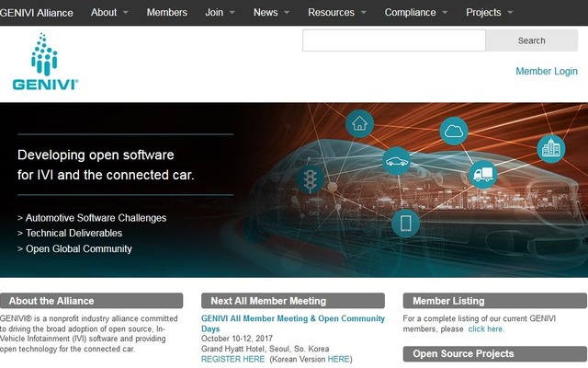Viewport: 588px width, 368px height.
Task: Click the delivery truck icon in banner
Action: pos(483,175)
